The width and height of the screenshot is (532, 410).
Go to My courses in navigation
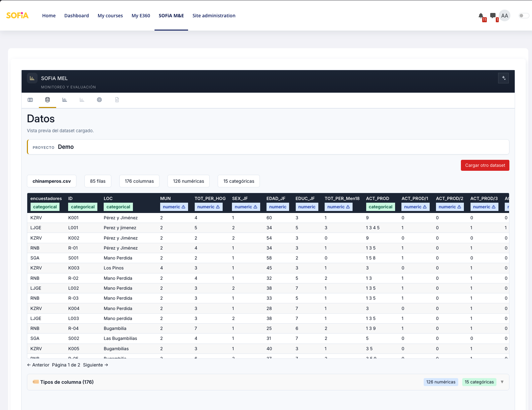click(x=110, y=16)
